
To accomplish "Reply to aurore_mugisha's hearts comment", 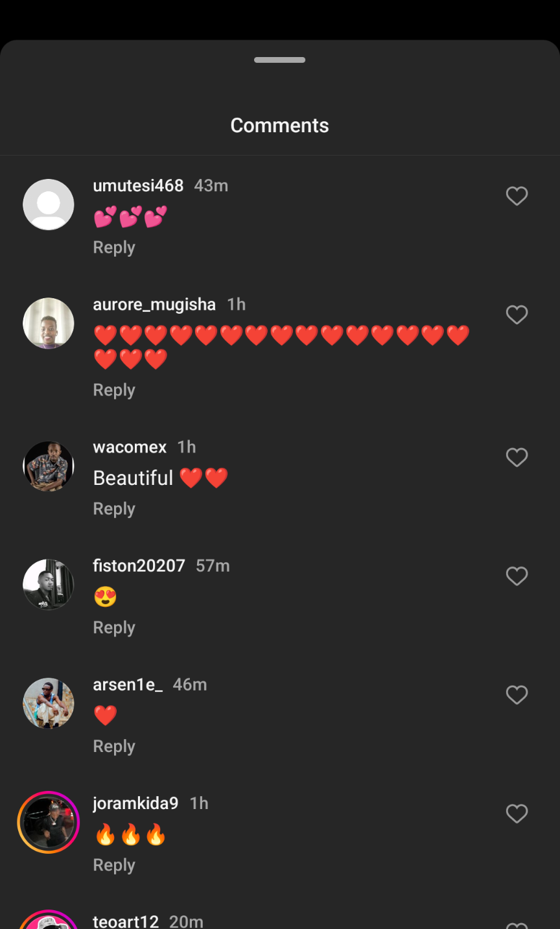I will pyautogui.click(x=114, y=390).
